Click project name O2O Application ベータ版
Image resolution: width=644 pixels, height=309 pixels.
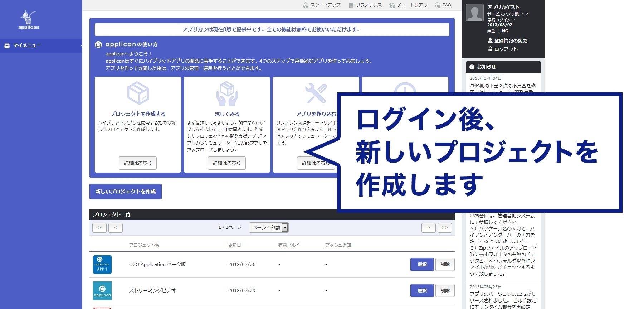click(x=157, y=265)
